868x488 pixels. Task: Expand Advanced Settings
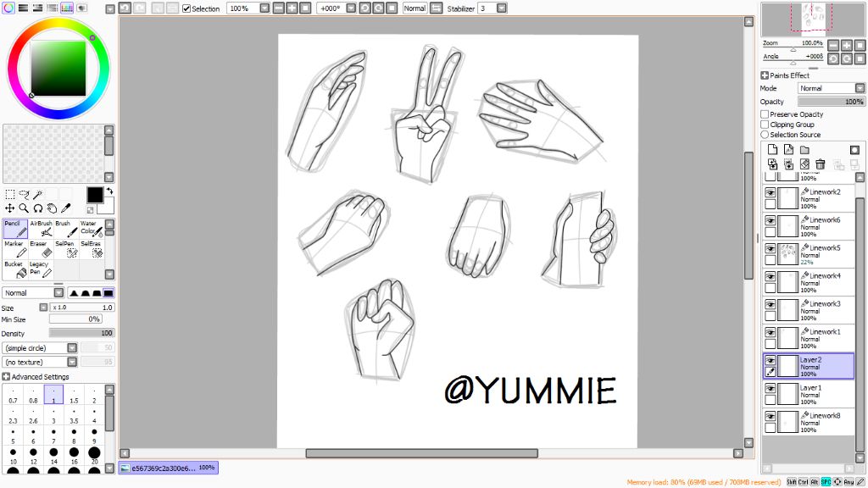click(x=6, y=376)
